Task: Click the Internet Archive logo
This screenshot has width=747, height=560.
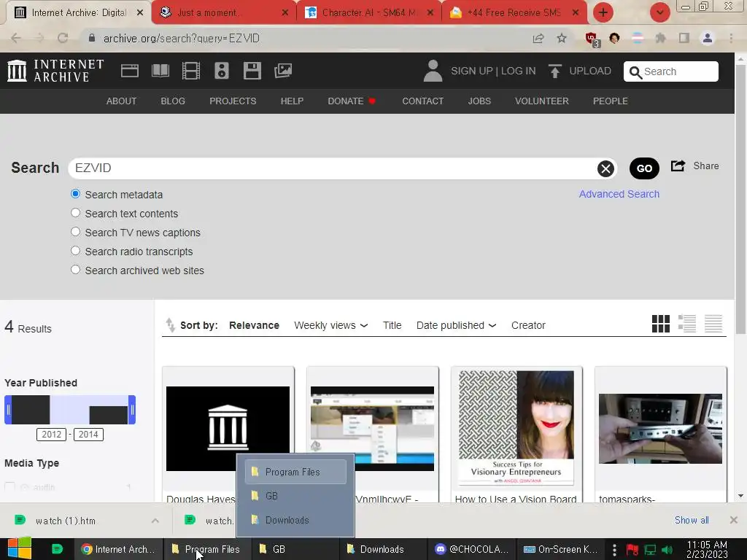Action: [x=55, y=71]
